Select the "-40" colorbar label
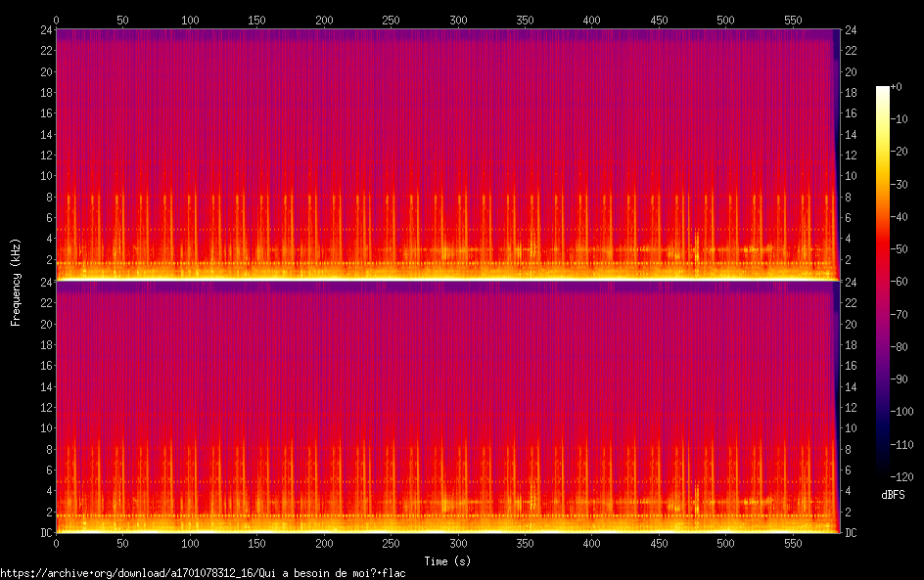The width and height of the screenshot is (924, 580). click(x=900, y=217)
